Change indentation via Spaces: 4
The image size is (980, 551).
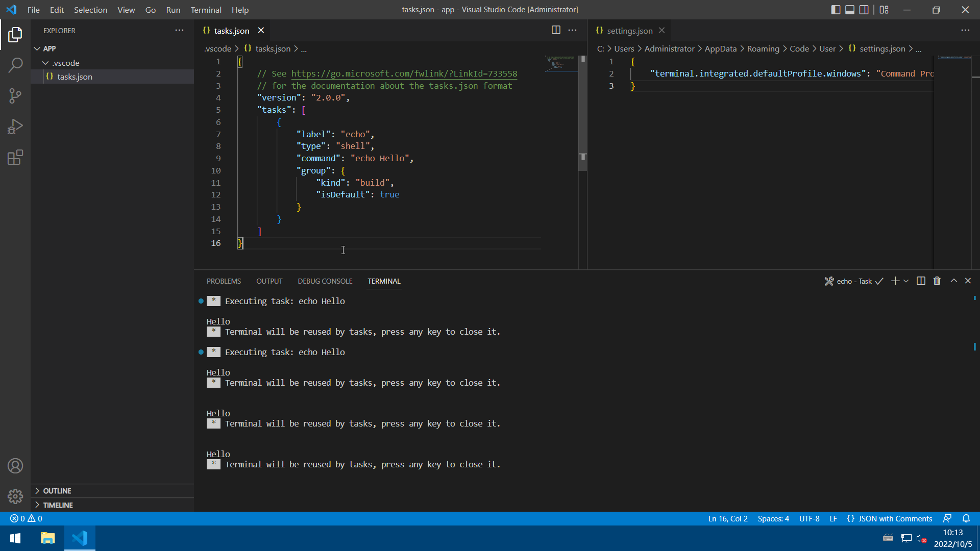pos(773,518)
